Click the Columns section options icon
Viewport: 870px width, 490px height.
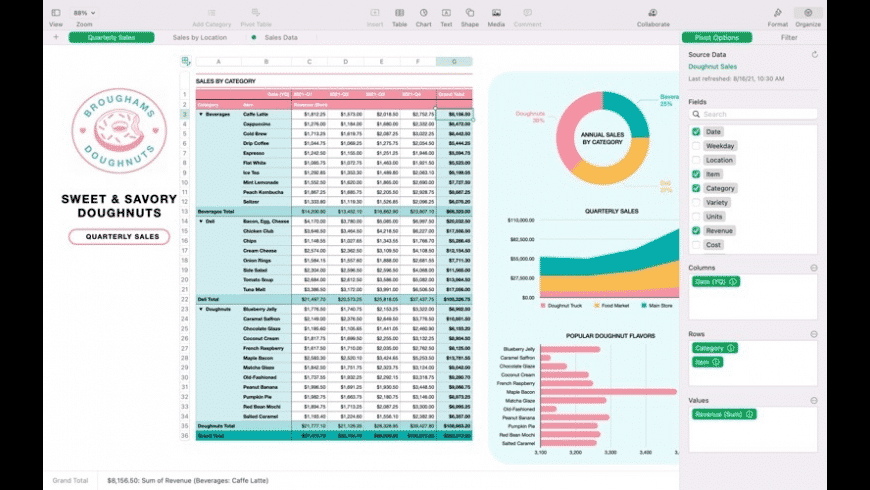point(813,267)
